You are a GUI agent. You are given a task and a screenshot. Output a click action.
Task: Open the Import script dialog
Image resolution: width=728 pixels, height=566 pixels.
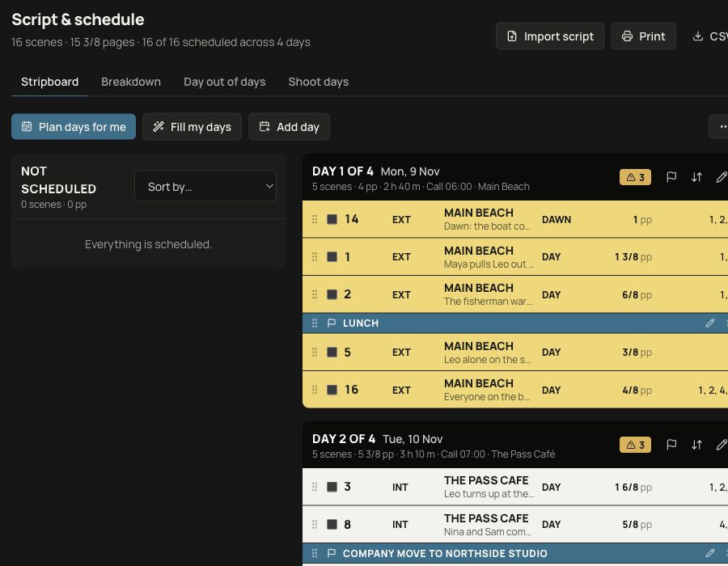550,36
